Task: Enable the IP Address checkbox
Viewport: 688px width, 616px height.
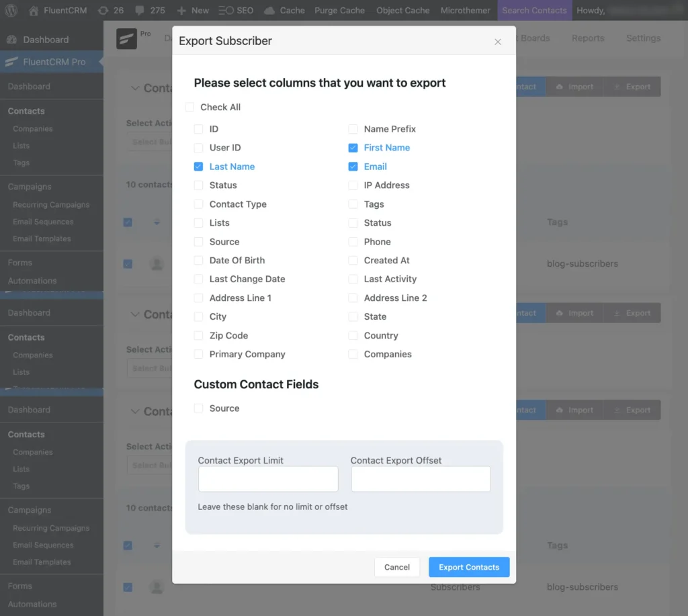Action: (353, 185)
